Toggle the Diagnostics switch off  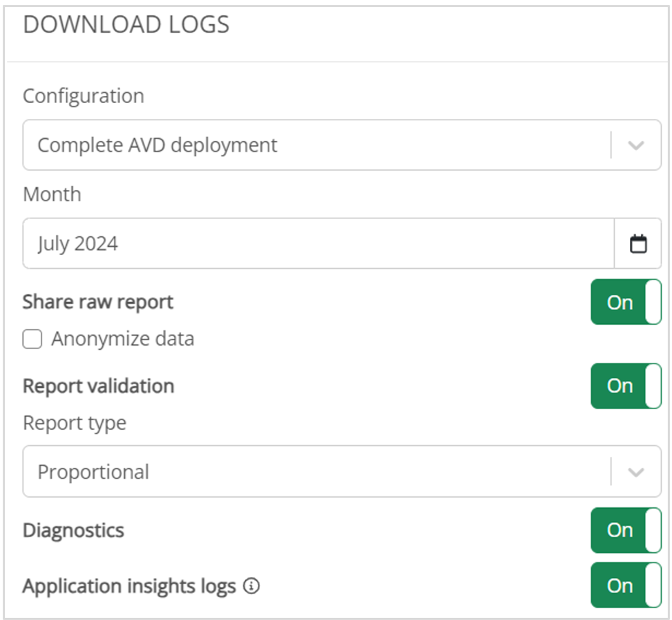click(x=626, y=530)
